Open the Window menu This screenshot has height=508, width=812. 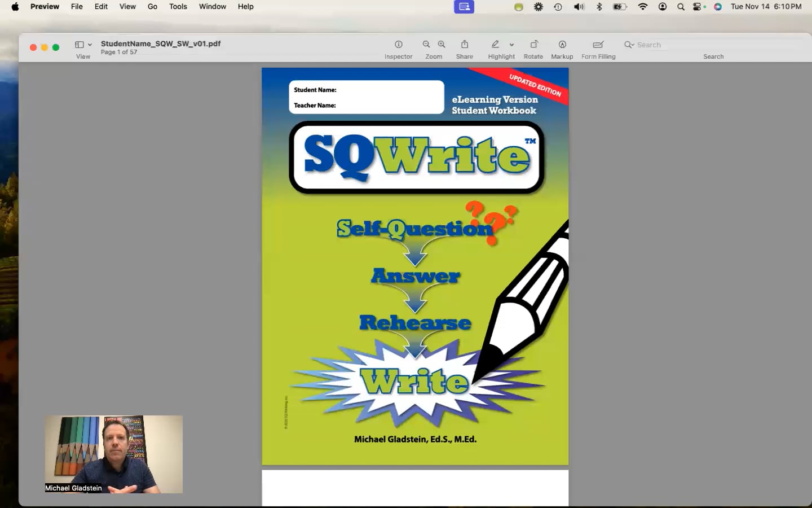(212, 6)
